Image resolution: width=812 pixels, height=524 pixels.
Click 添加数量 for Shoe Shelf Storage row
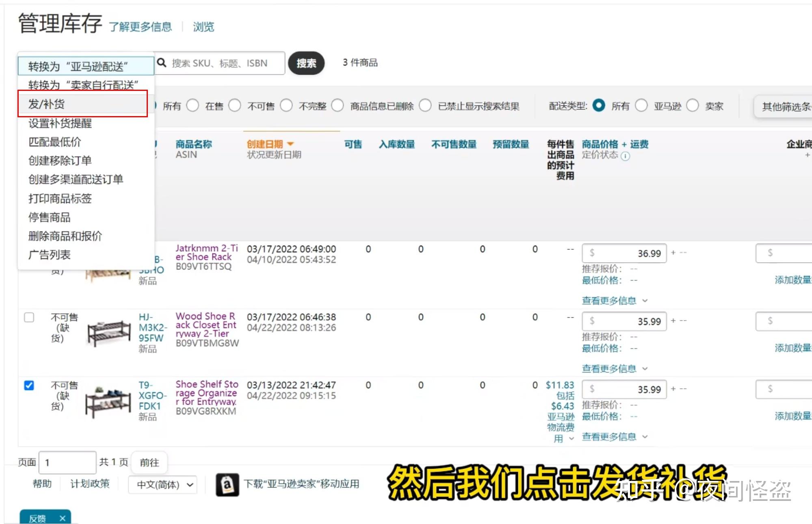pyautogui.click(x=793, y=416)
